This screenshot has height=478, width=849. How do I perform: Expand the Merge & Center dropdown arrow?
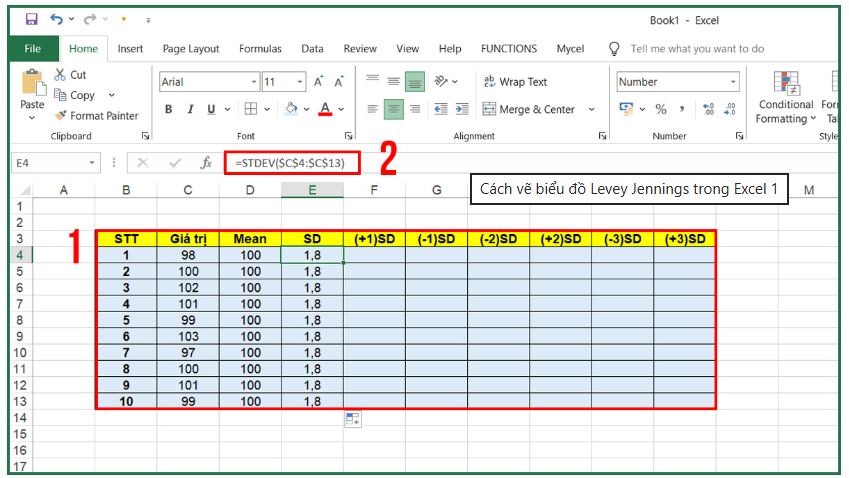click(591, 109)
